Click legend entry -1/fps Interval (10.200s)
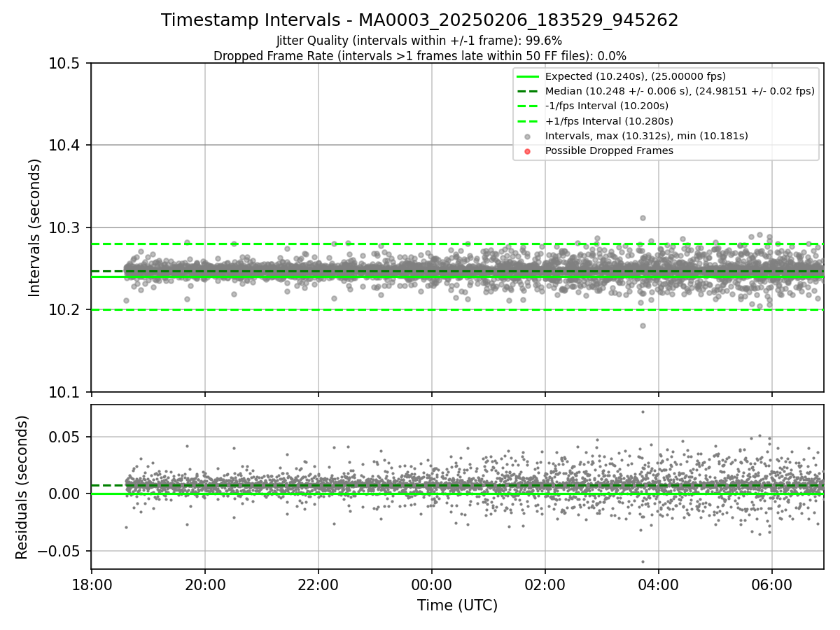The height and width of the screenshot is (630, 840). click(607, 106)
